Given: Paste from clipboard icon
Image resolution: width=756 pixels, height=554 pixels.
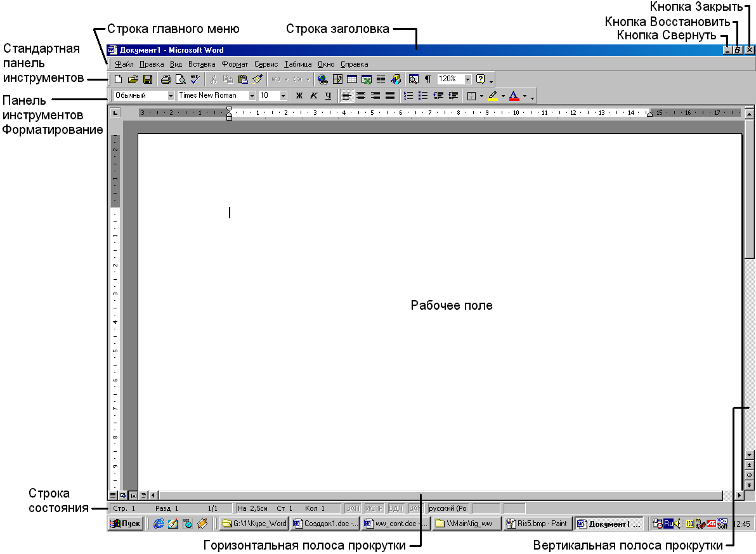Looking at the screenshot, I should [x=242, y=79].
